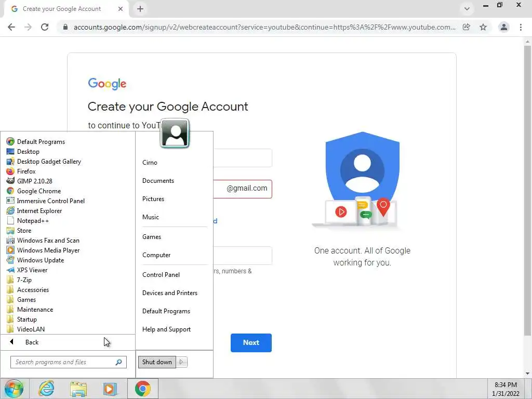Click the blue Next button
Image resolution: width=532 pixels, height=399 pixels.
click(x=251, y=342)
